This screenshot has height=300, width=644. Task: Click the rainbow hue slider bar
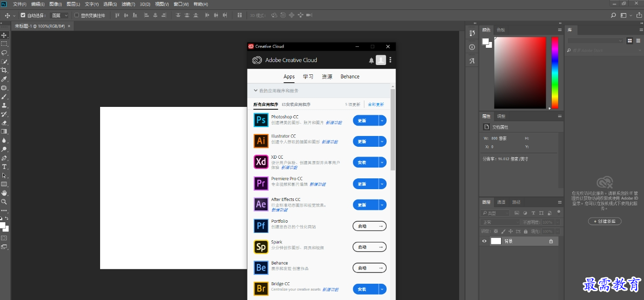[x=555, y=73]
